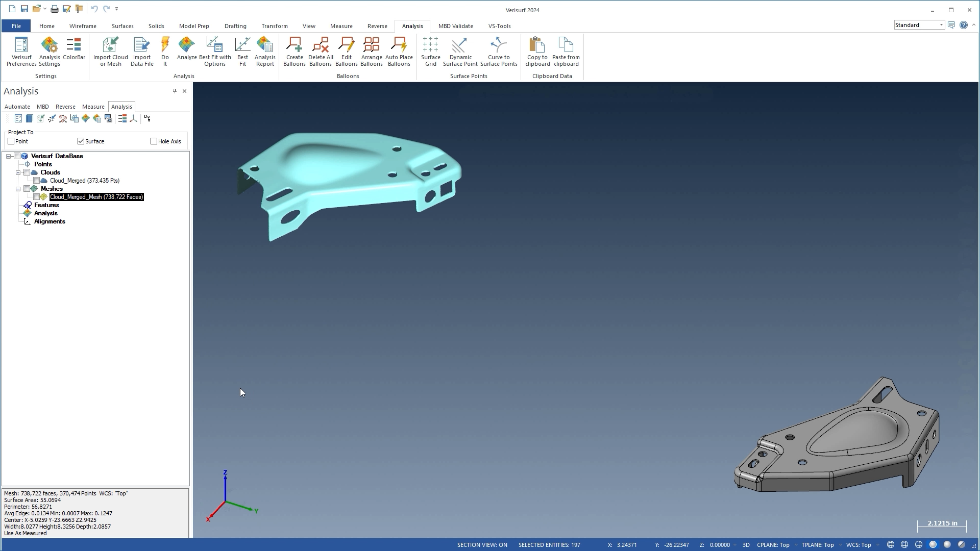Print using the quick access printer icon

point(54,9)
